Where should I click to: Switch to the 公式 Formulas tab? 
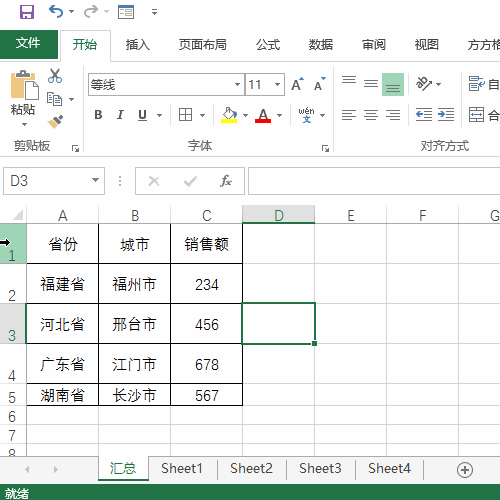pos(268,45)
